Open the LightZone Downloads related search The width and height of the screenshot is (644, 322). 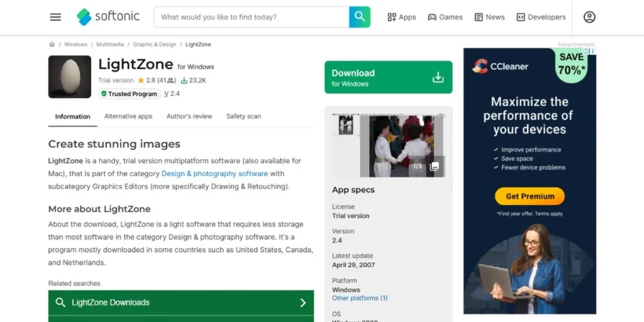181,303
